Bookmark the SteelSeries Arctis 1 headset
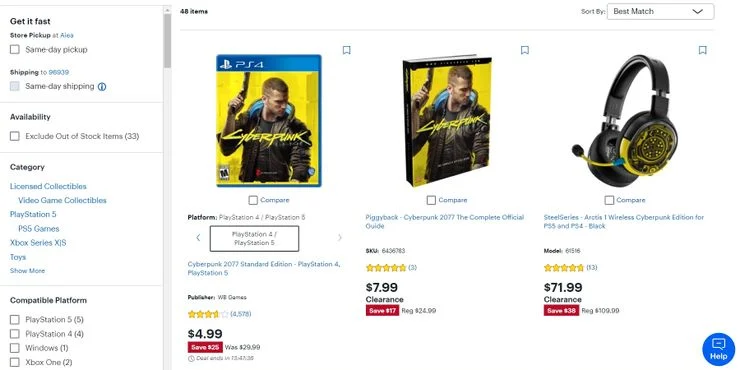Image resolution: width=740 pixels, height=370 pixels. 702,50
